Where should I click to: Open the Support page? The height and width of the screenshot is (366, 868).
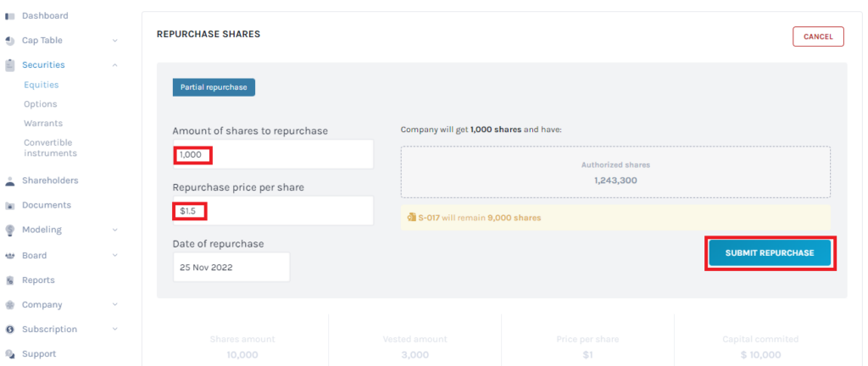(x=39, y=354)
